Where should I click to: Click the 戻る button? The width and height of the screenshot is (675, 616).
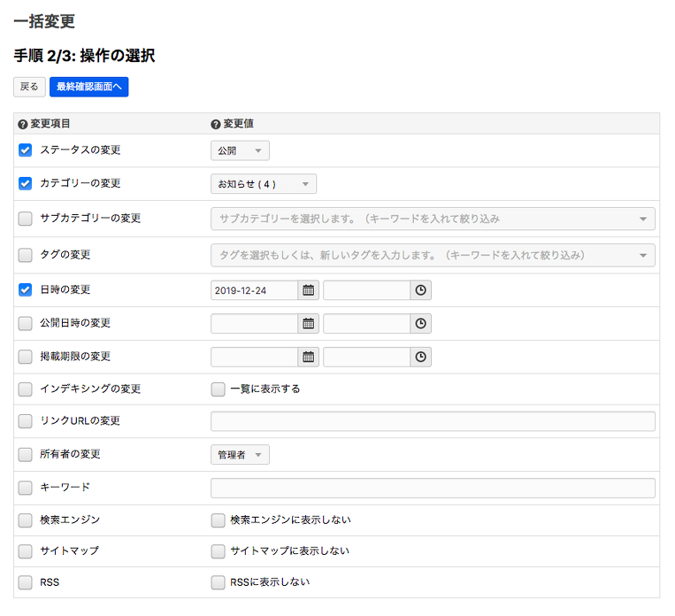tap(29, 87)
